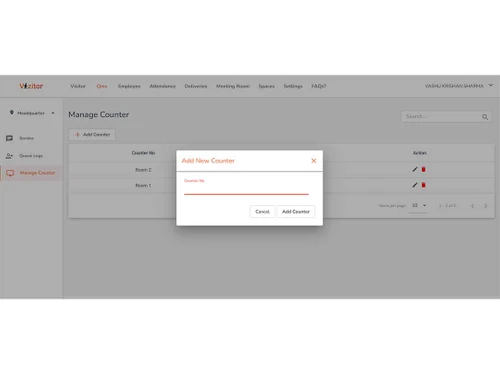The width and height of the screenshot is (500, 375).
Task: Click the Manage Counter page heading
Action: click(x=99, y=115)
